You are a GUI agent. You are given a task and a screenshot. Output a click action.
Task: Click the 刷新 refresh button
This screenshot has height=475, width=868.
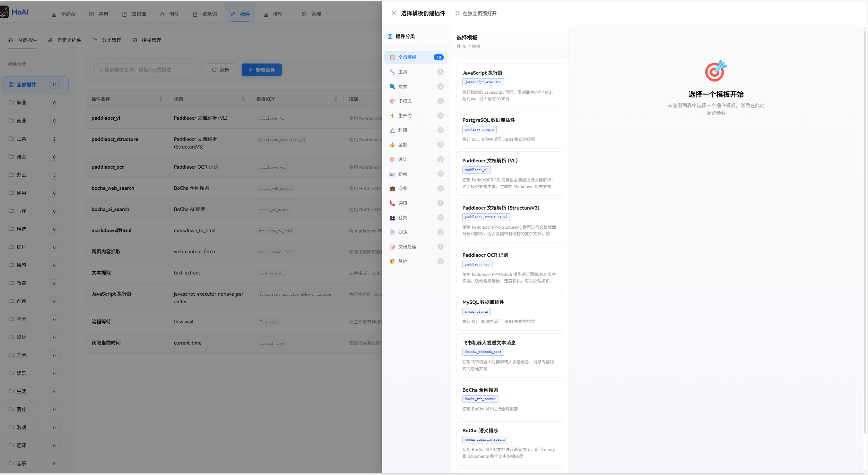pos(220,70)
